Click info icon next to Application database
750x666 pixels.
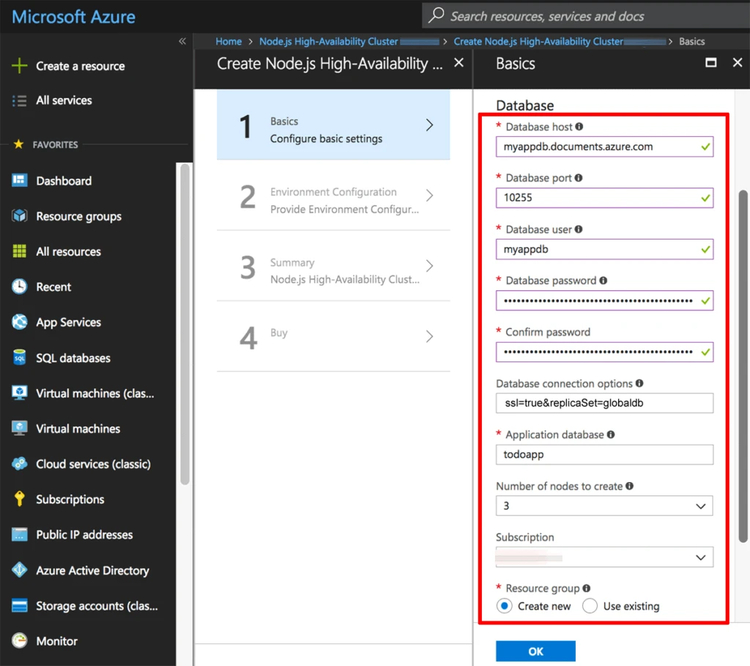click(611, 434)
